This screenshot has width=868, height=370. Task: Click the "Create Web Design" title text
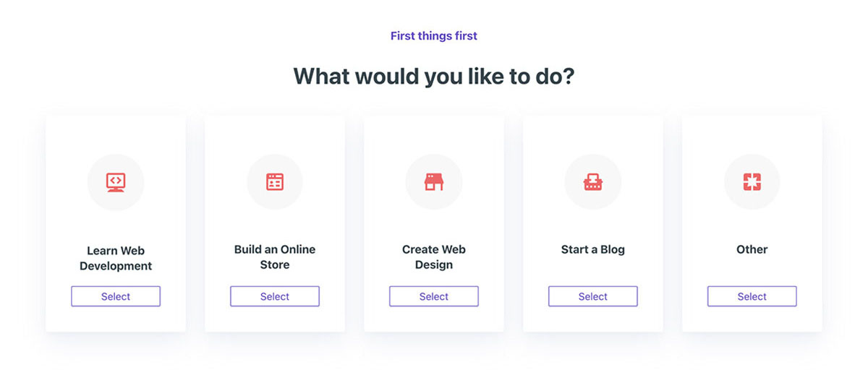pos(434,257)
